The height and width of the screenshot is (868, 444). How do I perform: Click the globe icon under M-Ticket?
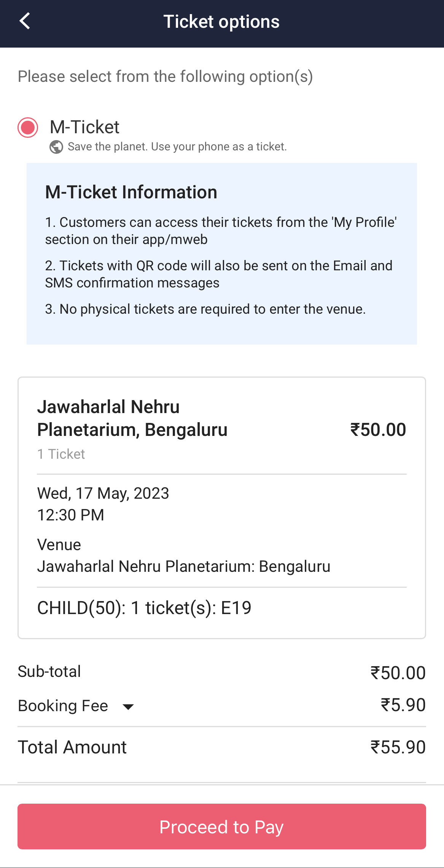56,147
